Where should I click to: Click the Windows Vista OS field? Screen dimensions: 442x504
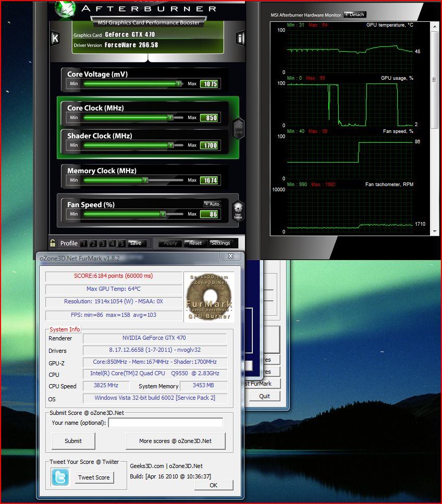155,398
